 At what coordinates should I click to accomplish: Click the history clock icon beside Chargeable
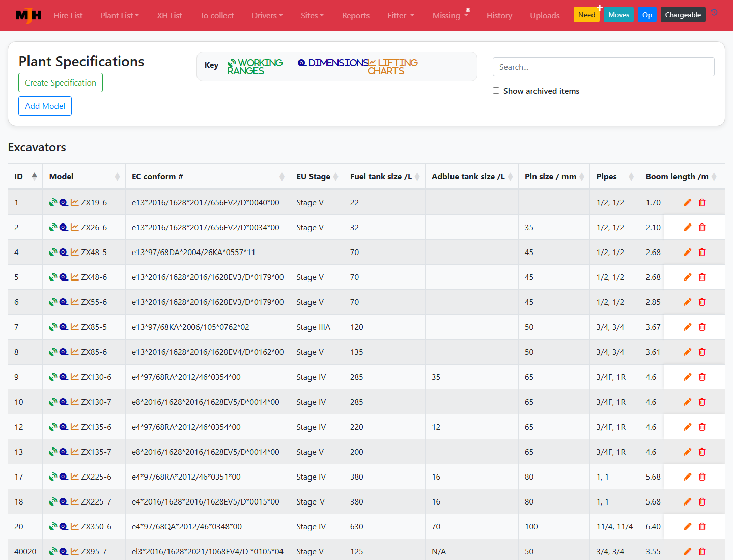click(x=715, y=12)
